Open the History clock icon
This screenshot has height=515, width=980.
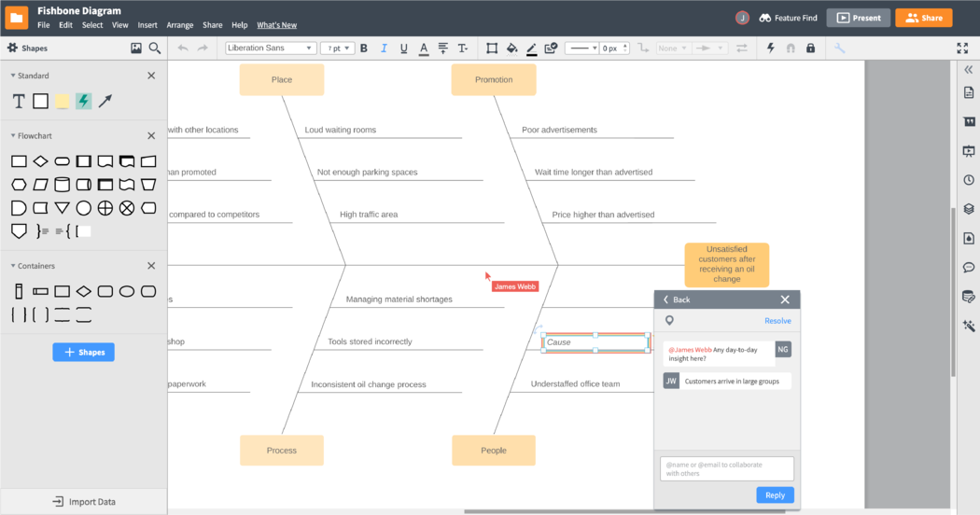(969, 180)
